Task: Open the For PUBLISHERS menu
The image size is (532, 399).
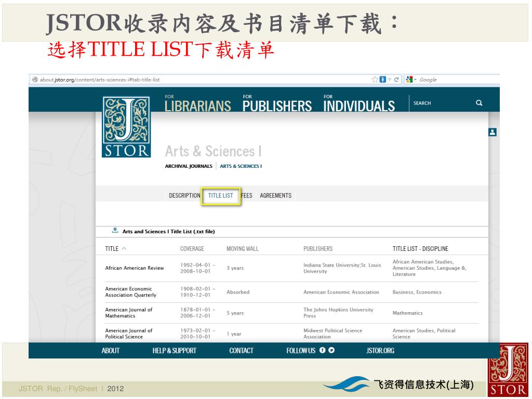Action: click(x=277, y=103)
